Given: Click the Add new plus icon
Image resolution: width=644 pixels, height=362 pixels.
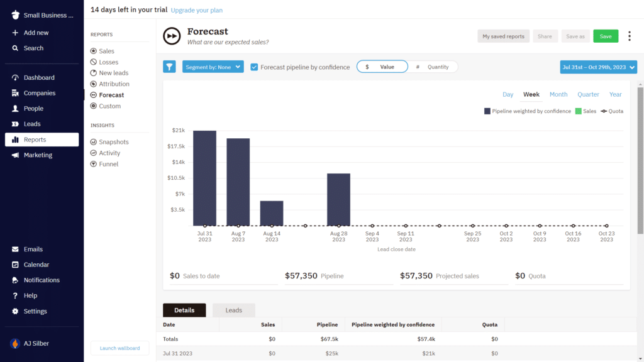Looking at the screenshot, I should [15, 33].
